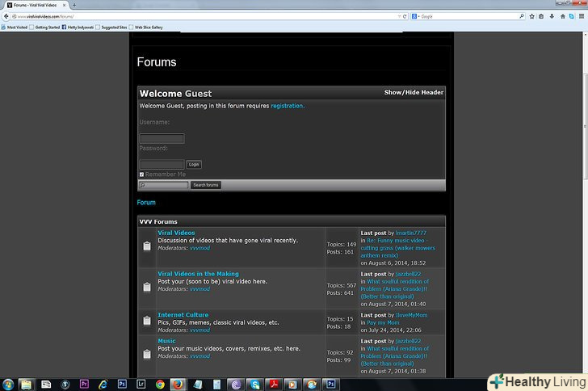The image size is (588, 391).
Task: Click 'Topics: 15' in the Internet Culture row
Action: click(340, 319)
